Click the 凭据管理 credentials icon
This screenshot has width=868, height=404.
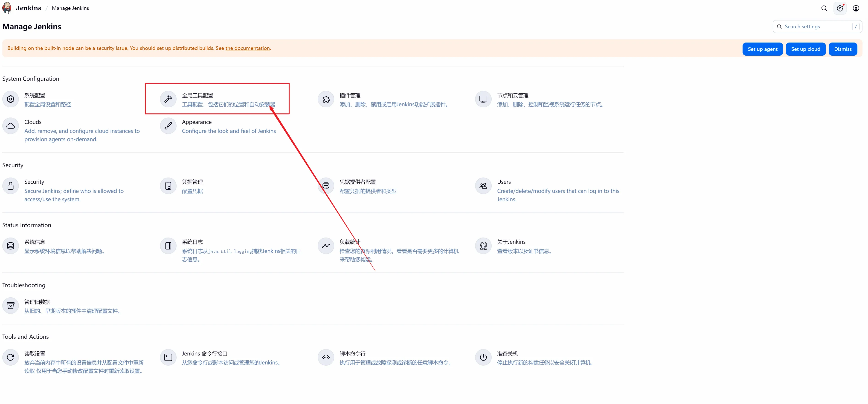[168, 186]
